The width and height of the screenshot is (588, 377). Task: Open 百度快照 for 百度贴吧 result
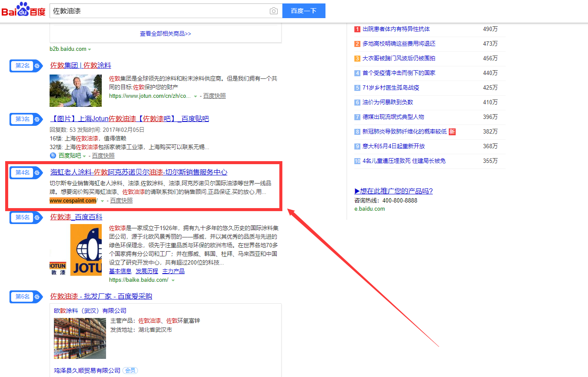click(103, 156)
